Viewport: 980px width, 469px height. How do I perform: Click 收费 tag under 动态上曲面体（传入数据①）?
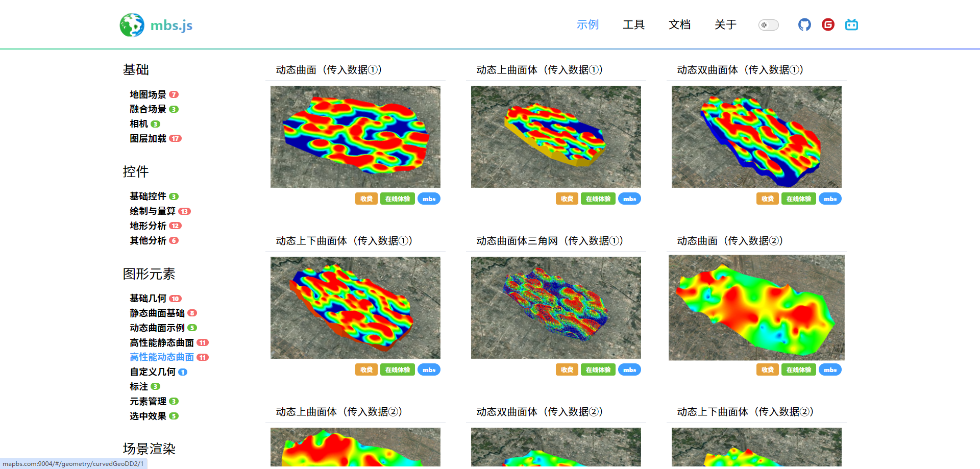[x=567, y=199]
